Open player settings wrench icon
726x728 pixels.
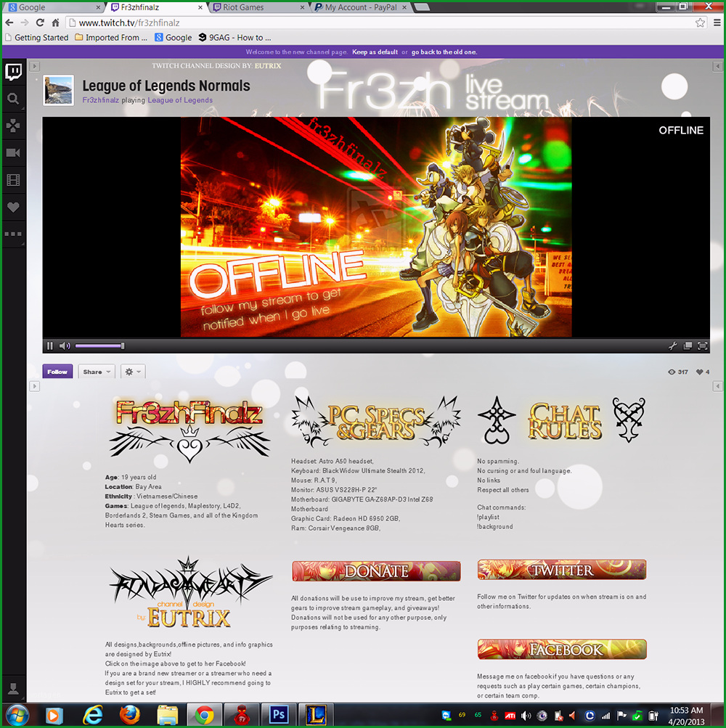click(672, 346)
